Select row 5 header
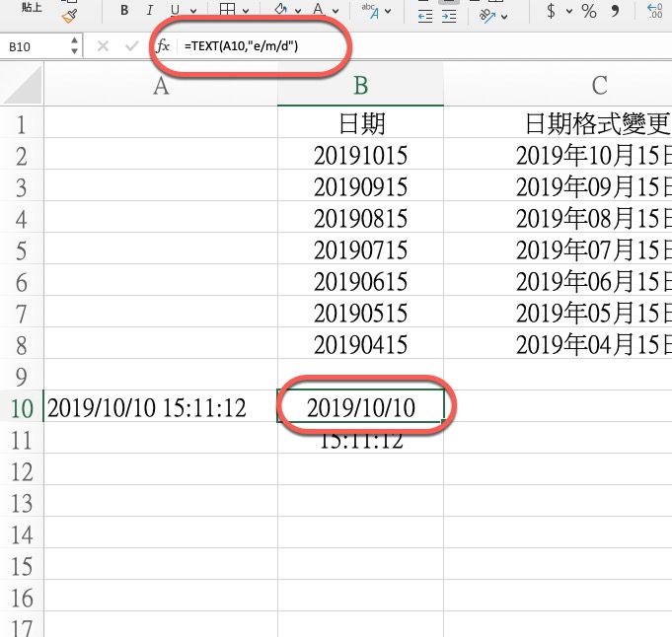 [22, 250]
